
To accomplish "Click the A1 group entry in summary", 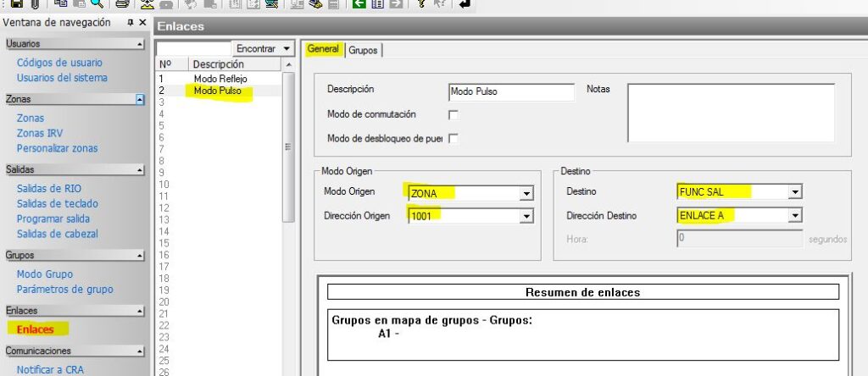I will click(x=388, y=334).
